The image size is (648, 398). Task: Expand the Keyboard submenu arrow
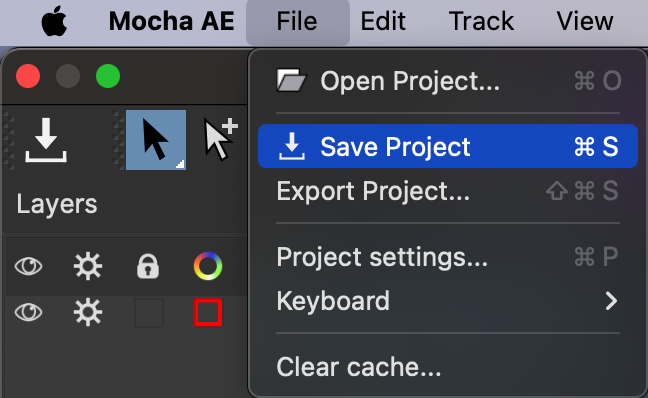pyautogui.click(x=611, y=301)
